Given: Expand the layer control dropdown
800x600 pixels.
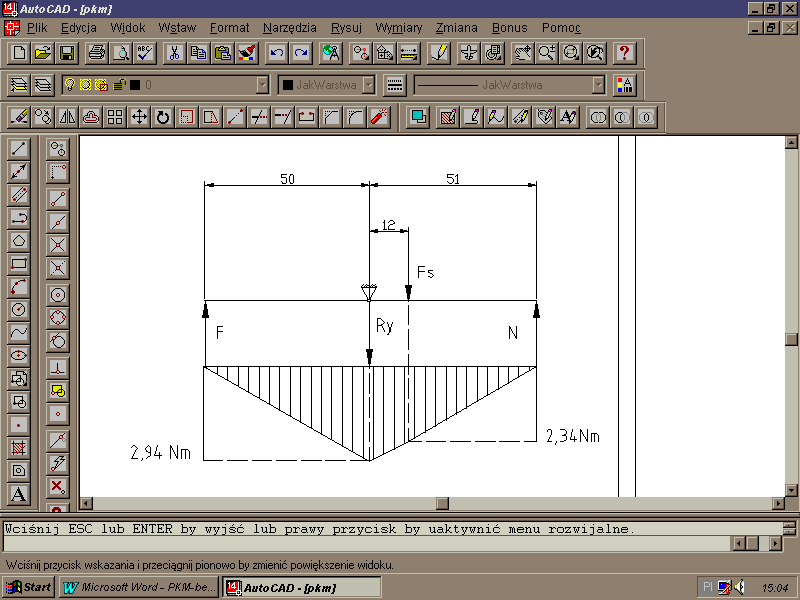Looking at the screenshot, I should pyautogui.click(x=262, y=85).
